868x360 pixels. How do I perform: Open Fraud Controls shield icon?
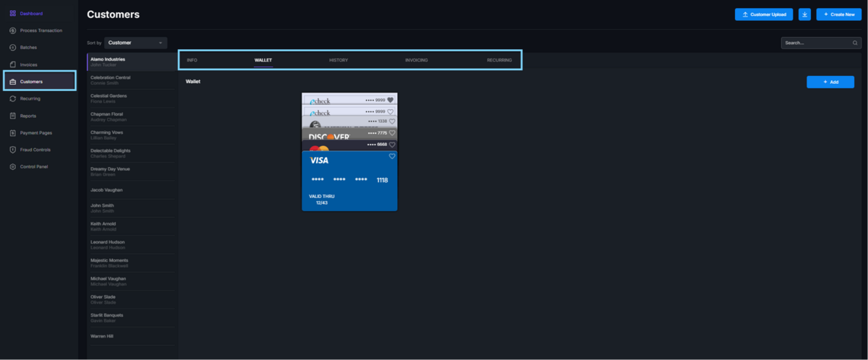coord(13,150)
